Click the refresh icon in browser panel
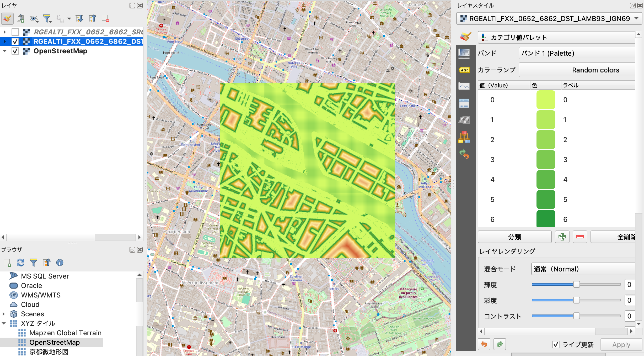The image size is (644, 356). pos(20,263)
